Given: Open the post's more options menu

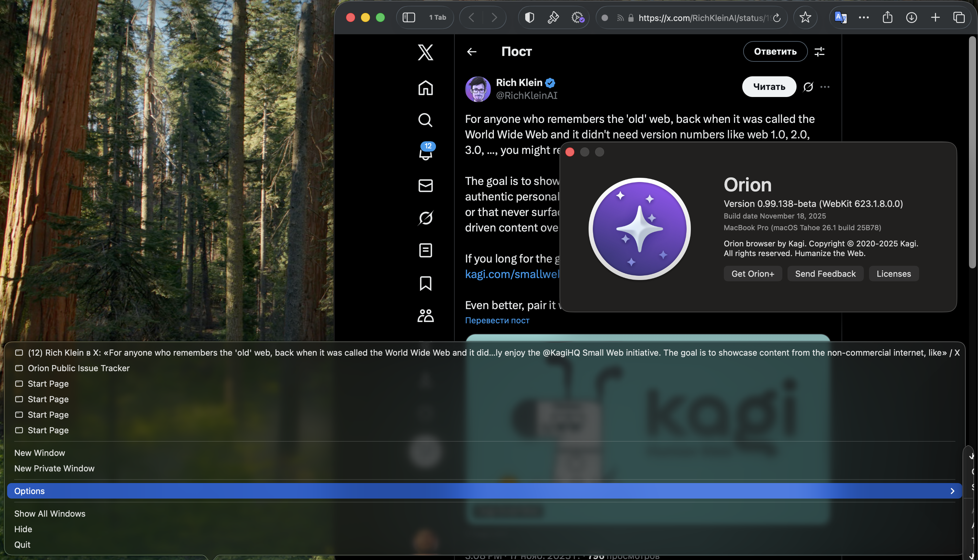Looking at the screenshot, I should 825,87.
